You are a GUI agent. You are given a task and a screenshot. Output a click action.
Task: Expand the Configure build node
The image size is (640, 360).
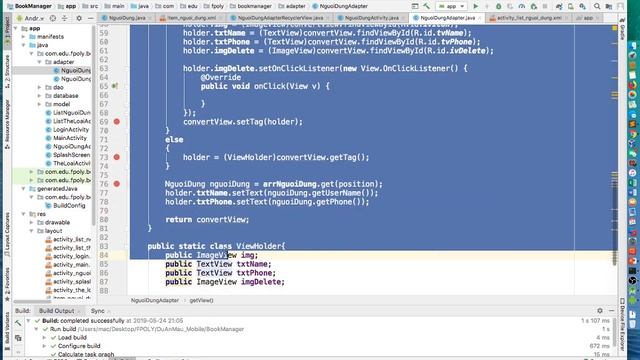(x=44, y=346)
